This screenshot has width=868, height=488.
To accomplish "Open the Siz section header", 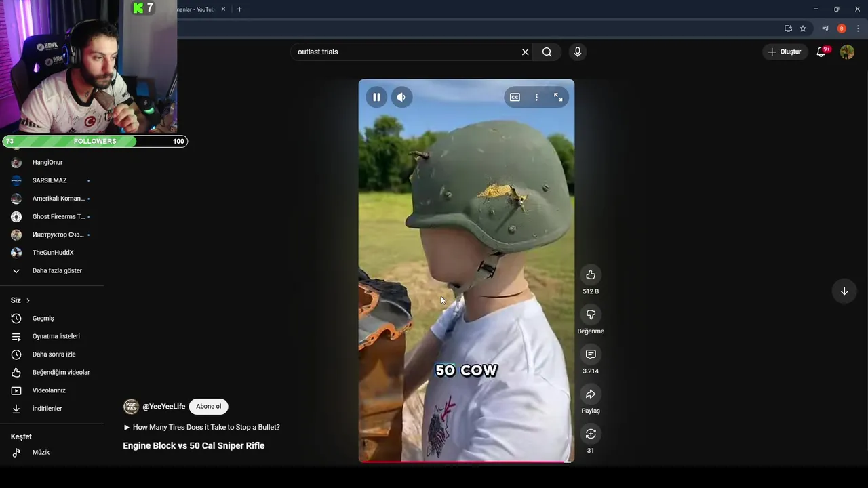I will (20, 300).
